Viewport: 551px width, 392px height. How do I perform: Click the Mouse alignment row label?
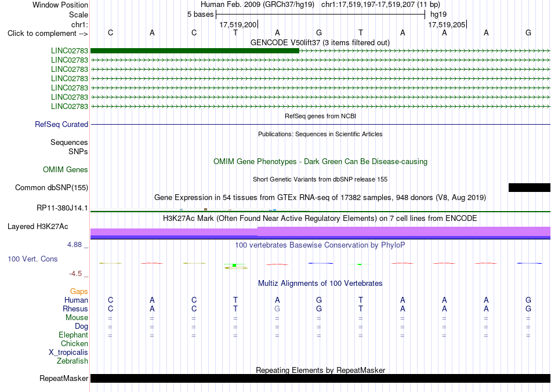(77, 318)
